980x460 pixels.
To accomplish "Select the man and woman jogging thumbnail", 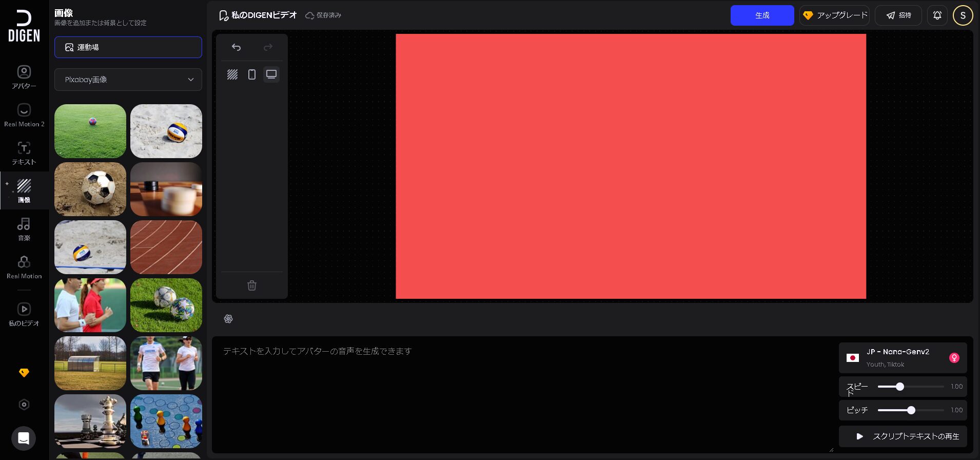I will coord(90,305).
